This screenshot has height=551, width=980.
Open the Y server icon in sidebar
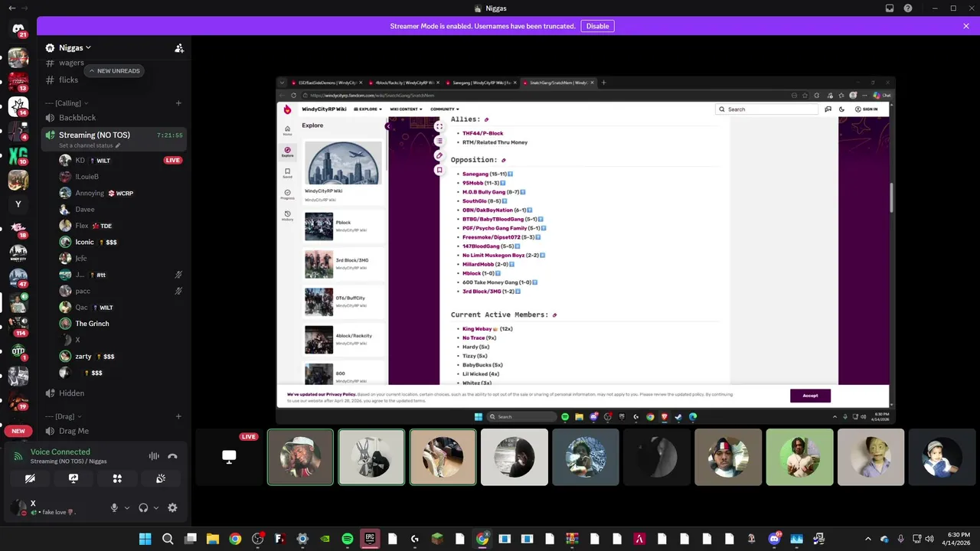18,204
